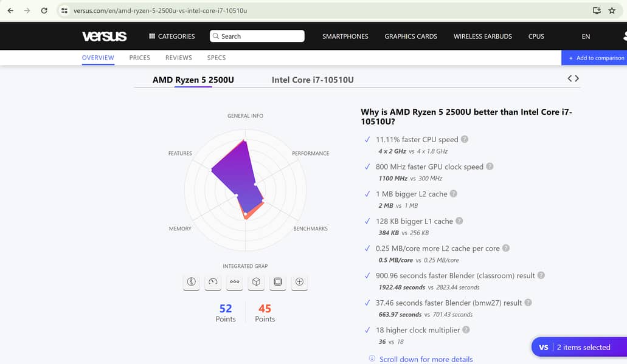
Task: Select the performance gauge category icon
Action: [x=213, y=282]
